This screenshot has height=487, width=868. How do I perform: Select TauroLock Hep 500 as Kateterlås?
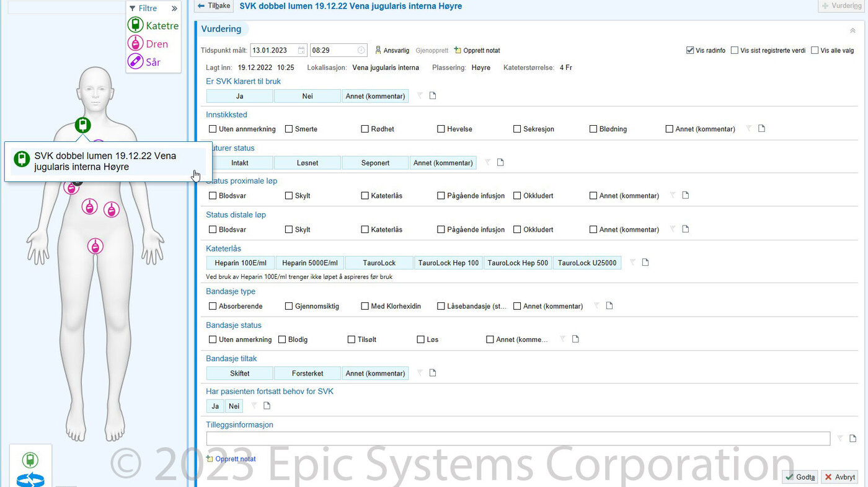click(518, 263)
